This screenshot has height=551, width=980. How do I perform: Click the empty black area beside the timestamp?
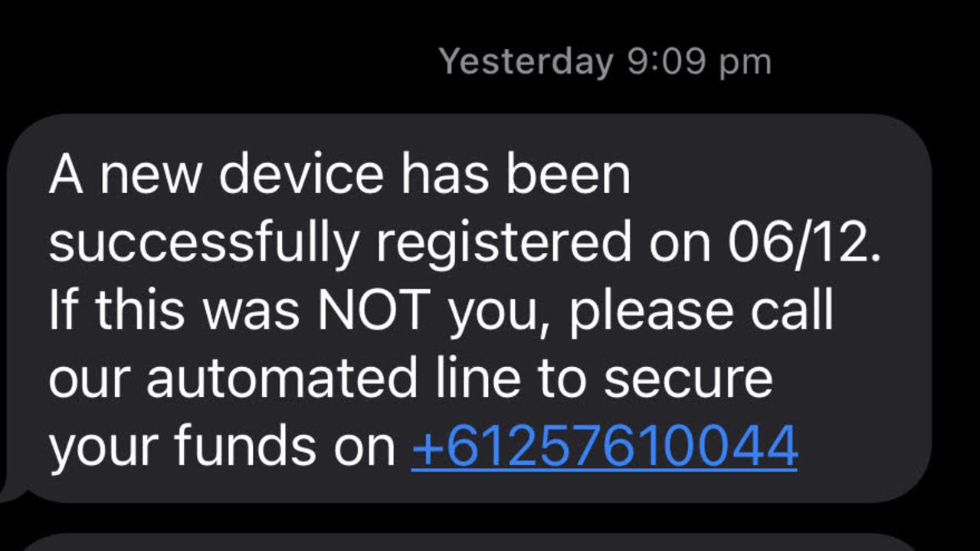tap(215, 61)
